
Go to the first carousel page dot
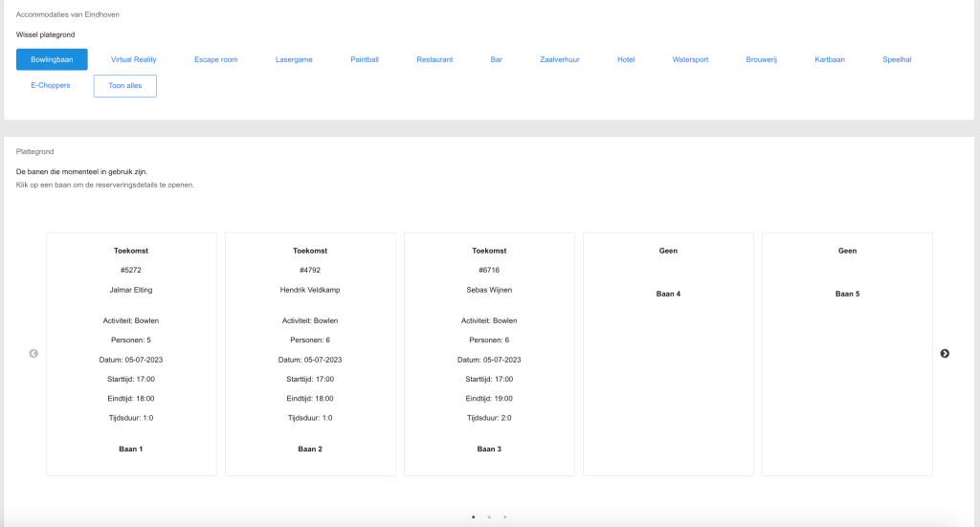tap(473, 516)
